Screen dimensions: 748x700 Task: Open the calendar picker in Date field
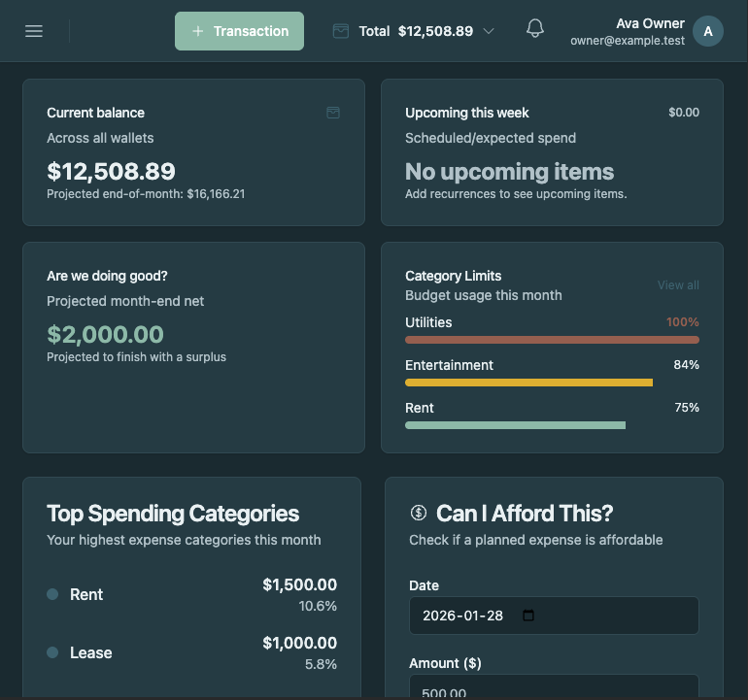[528, 616]
